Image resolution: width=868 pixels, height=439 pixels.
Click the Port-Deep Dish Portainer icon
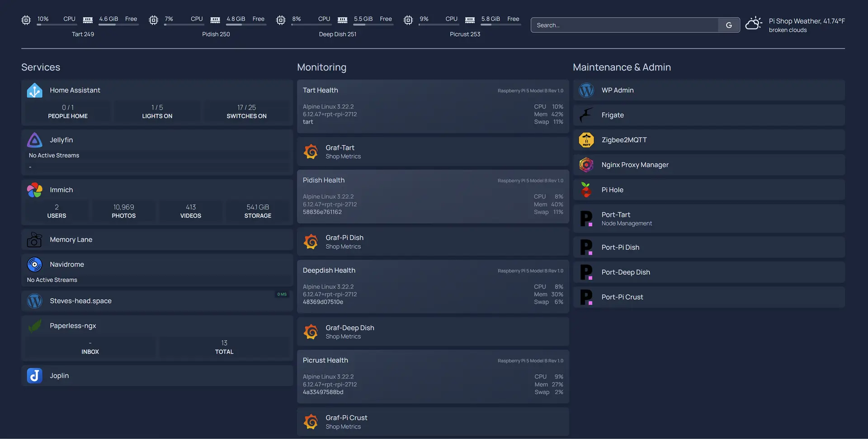(586, 272)
